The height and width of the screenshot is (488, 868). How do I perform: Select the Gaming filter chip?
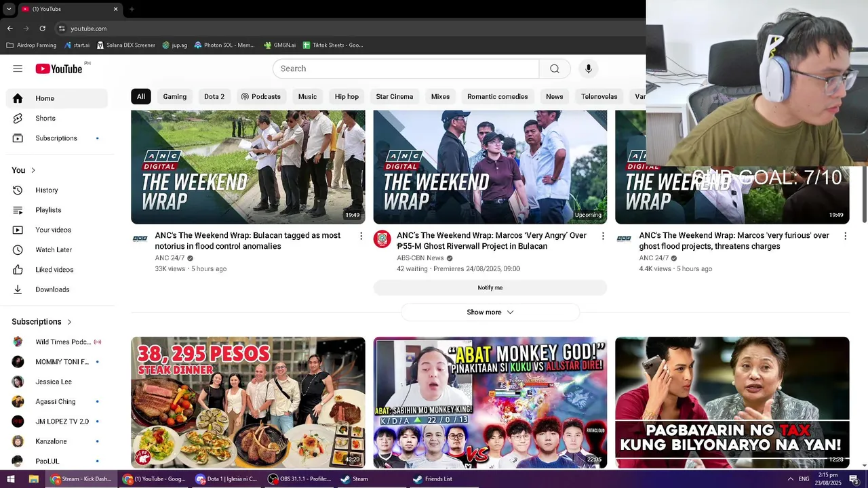[x=174, y=97]
